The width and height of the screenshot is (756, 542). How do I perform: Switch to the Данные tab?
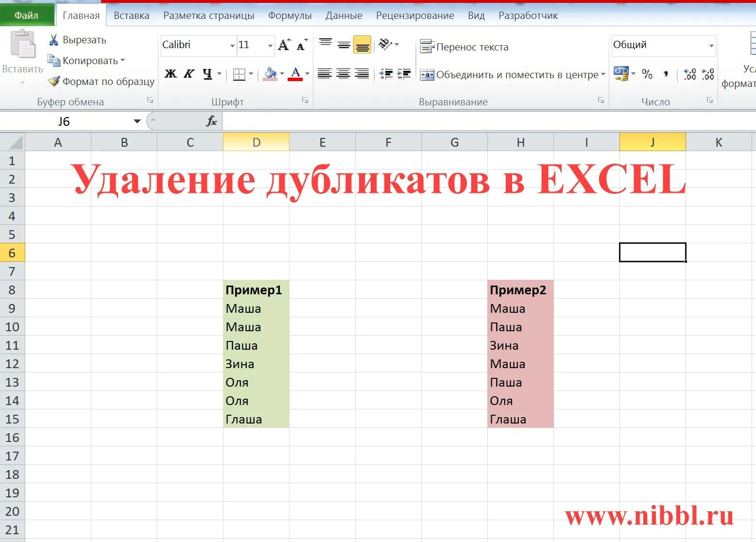(344, 16)
